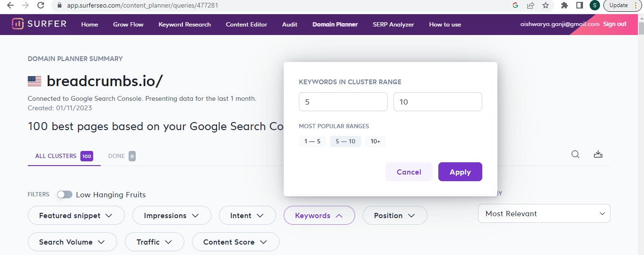
Task: Click the breadcrumbs.io/ domain heading
Action: point(104,81)
